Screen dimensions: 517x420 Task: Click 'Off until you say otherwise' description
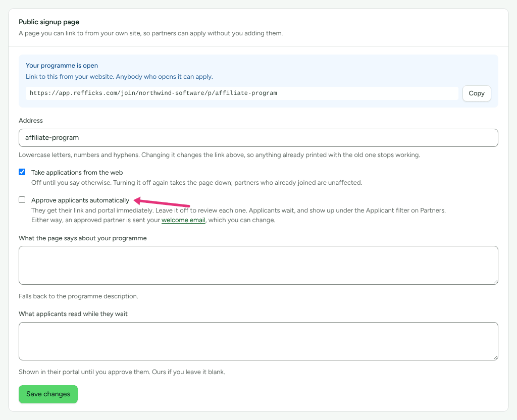pyautogui.click(x=196, y=183)
